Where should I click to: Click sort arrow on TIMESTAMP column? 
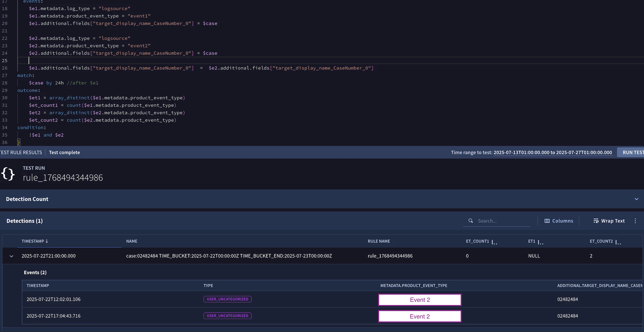47,241
